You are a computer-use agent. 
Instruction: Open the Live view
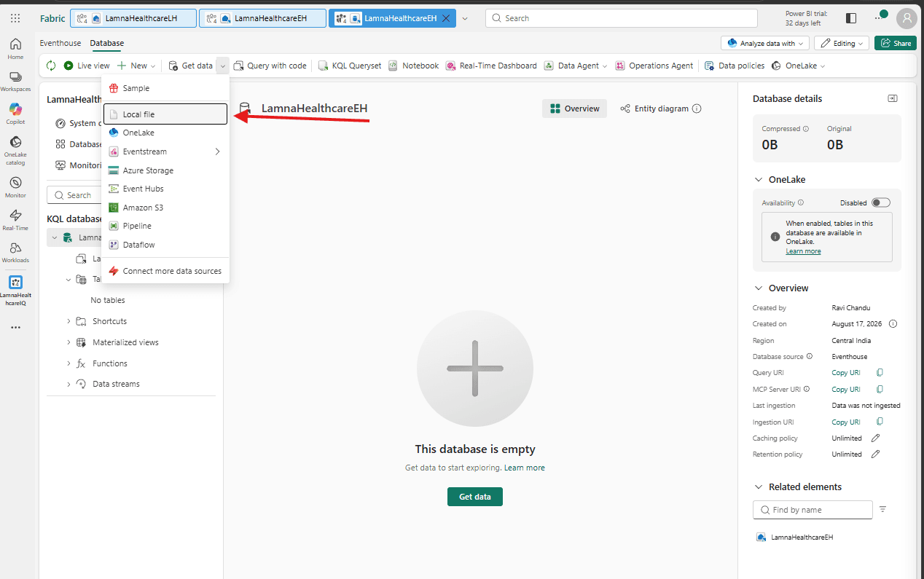[x=87, y=66]
